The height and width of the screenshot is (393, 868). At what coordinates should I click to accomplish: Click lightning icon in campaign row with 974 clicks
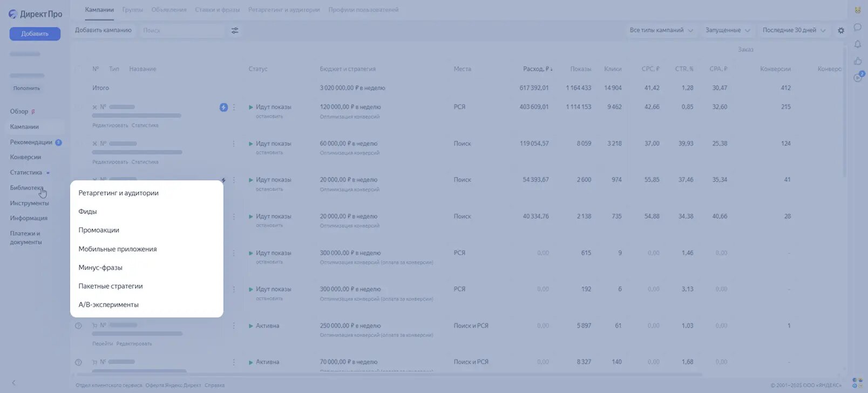pos(223,180)
